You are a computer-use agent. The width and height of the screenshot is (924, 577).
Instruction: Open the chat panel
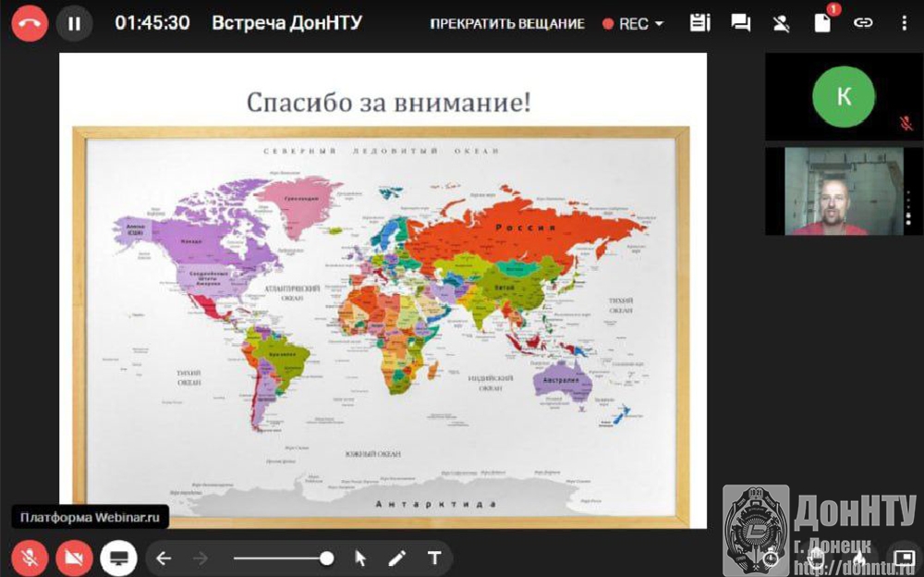tap(740, 23)
